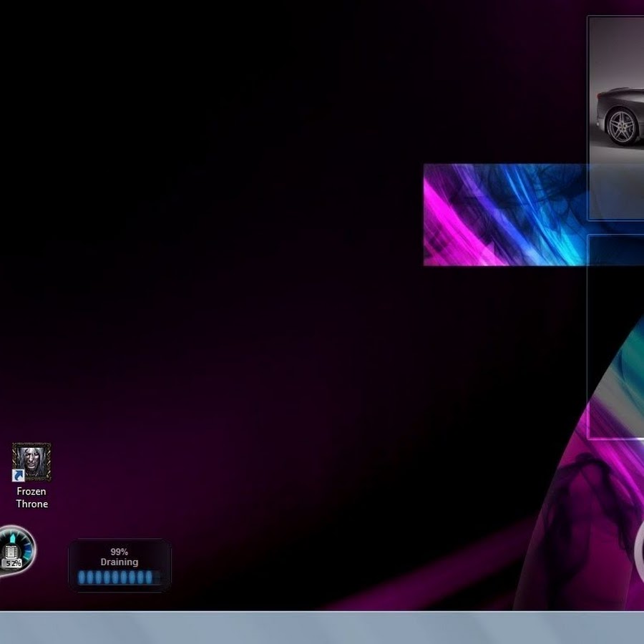Click the sports car slideshow picture
Image resolution: width=644 pixels, height=644 pixels.
point(616,118)
